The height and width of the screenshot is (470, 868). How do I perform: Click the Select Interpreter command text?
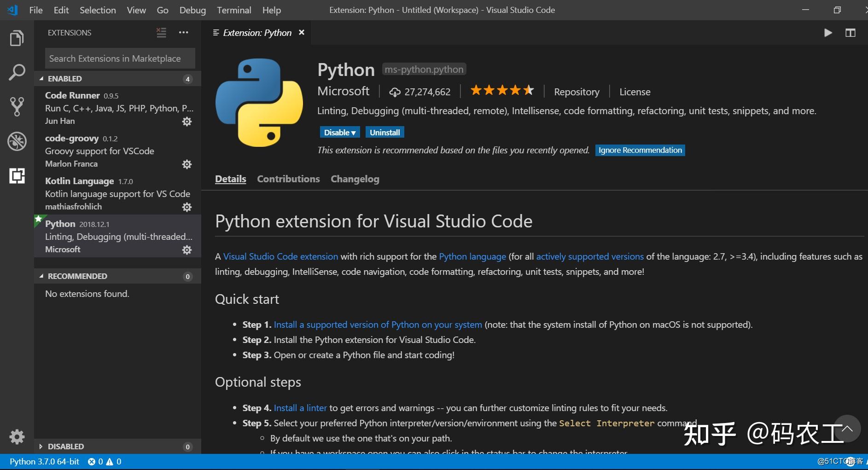pyautogui.click(x=606, y=423)
